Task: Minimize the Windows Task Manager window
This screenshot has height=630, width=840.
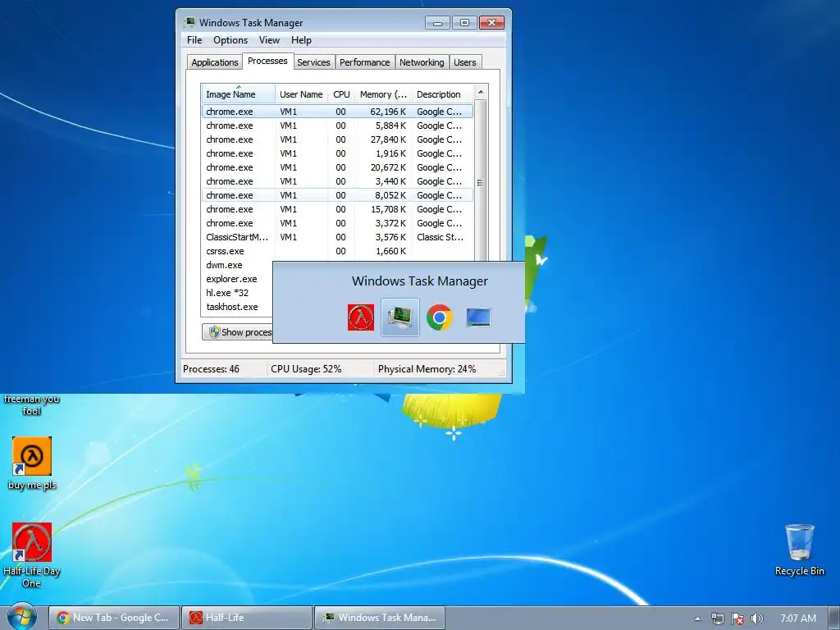Action: (438, 22)
